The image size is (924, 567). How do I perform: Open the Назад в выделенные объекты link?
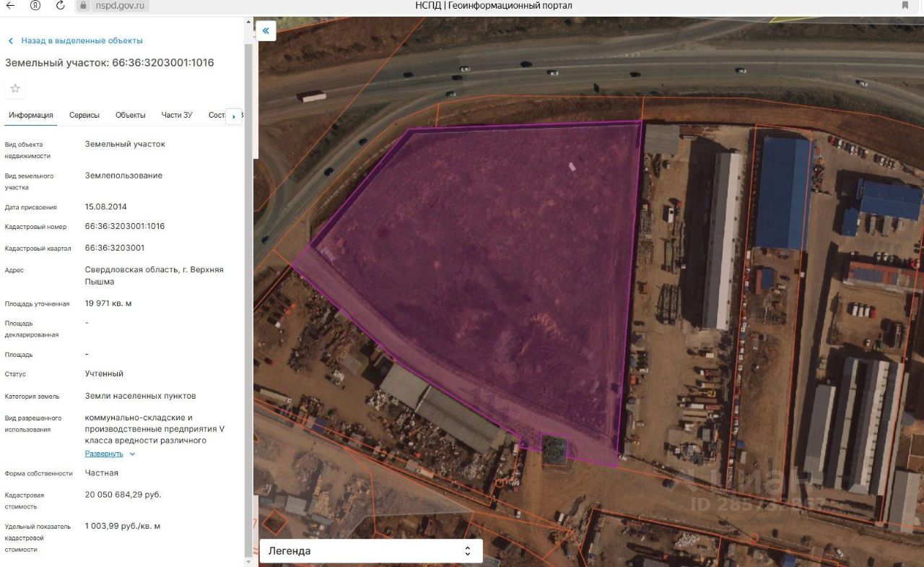pos(82,41)
